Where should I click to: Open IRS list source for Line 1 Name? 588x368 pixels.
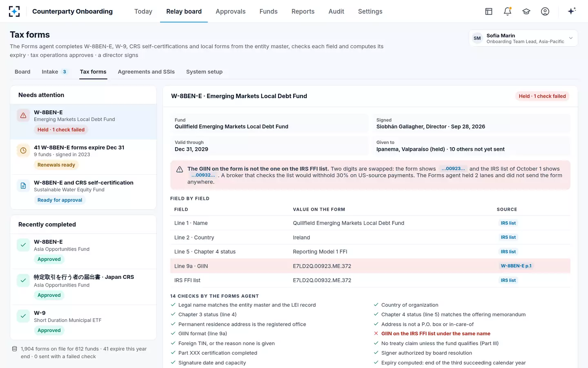pyautogui.click(x=508, y=223)
